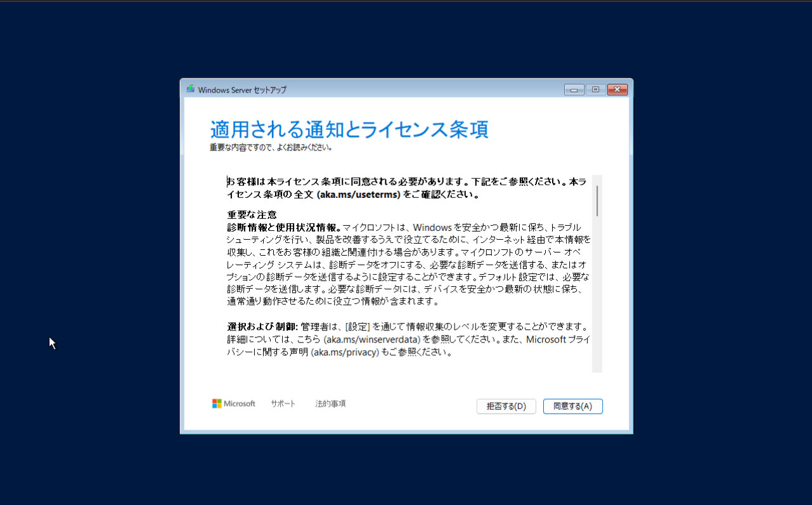Click the Microsoft four-color logo

[217, 403]
